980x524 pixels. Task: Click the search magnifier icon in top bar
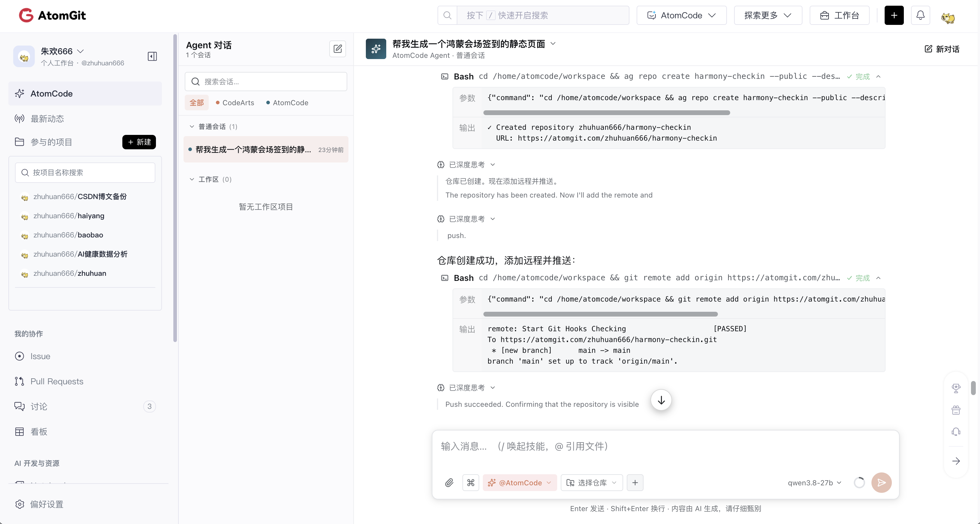tap(447, 15)
